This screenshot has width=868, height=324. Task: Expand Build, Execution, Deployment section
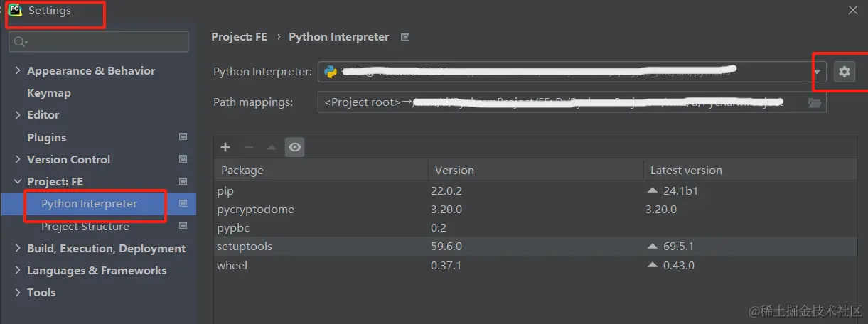(18, 249)
